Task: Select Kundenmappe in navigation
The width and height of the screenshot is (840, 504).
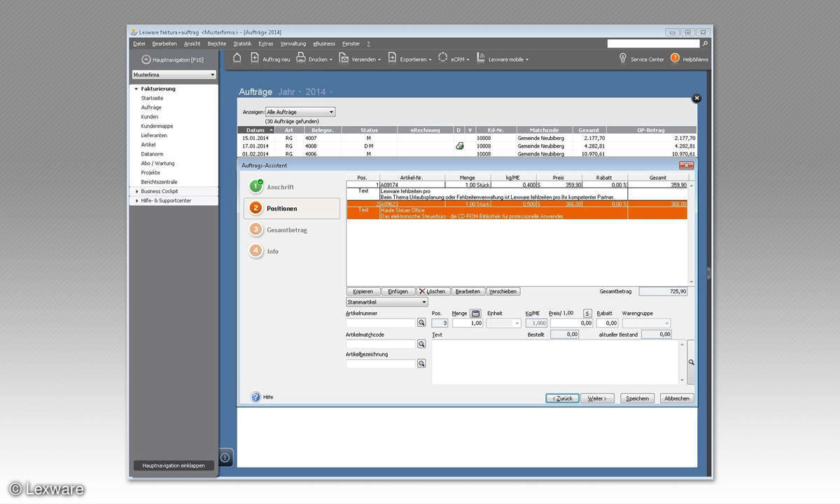Action: pyautogui.click(x=157, y=126)
